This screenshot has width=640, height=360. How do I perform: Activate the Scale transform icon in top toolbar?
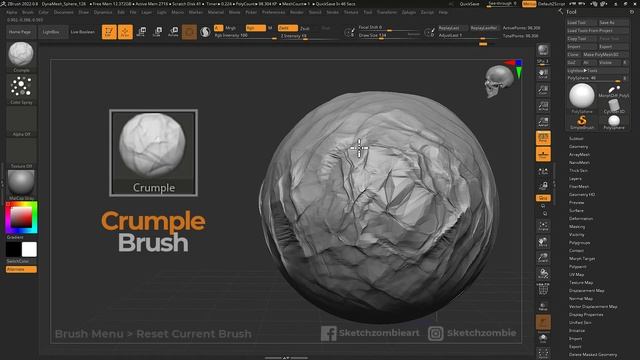[x=157, y=32]
